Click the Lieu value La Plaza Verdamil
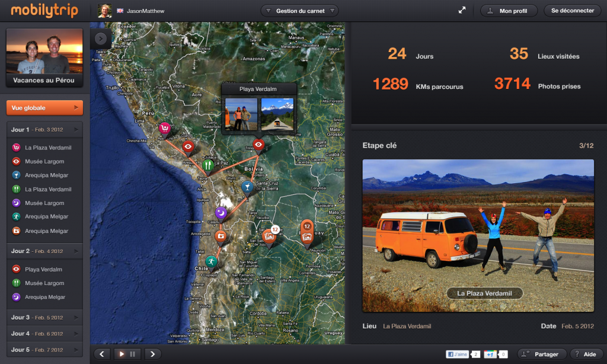The height and width of the screenshot is (364, 607). tap(407, 326)
